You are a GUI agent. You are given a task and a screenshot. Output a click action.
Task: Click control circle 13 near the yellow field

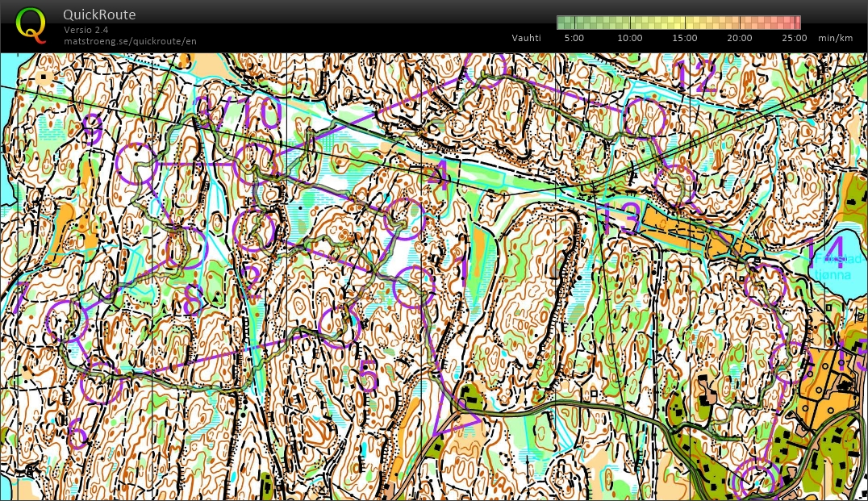click(674, 183)
